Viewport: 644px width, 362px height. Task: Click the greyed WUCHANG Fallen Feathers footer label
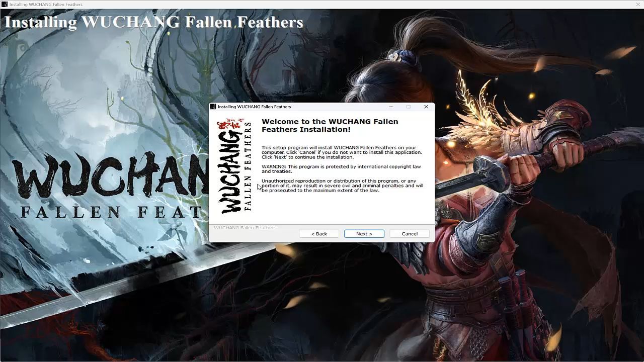pyautogui.click(x=245, y=228)
